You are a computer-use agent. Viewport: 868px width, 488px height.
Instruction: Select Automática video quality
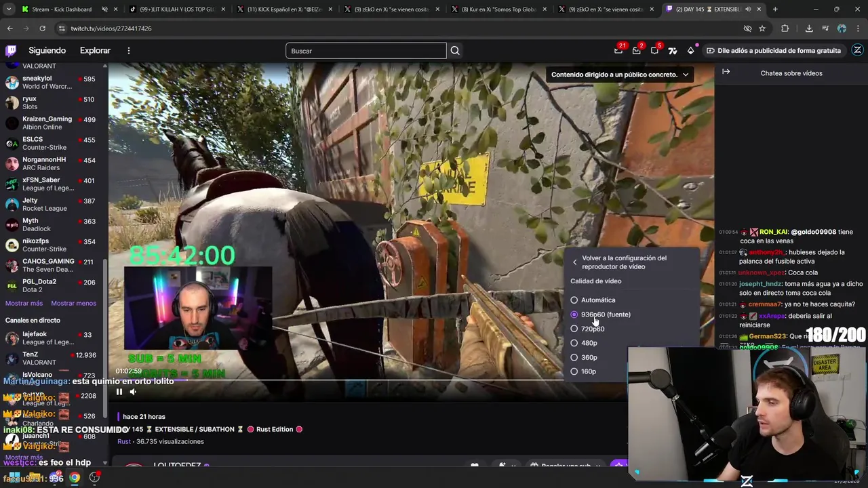[593, 300]
